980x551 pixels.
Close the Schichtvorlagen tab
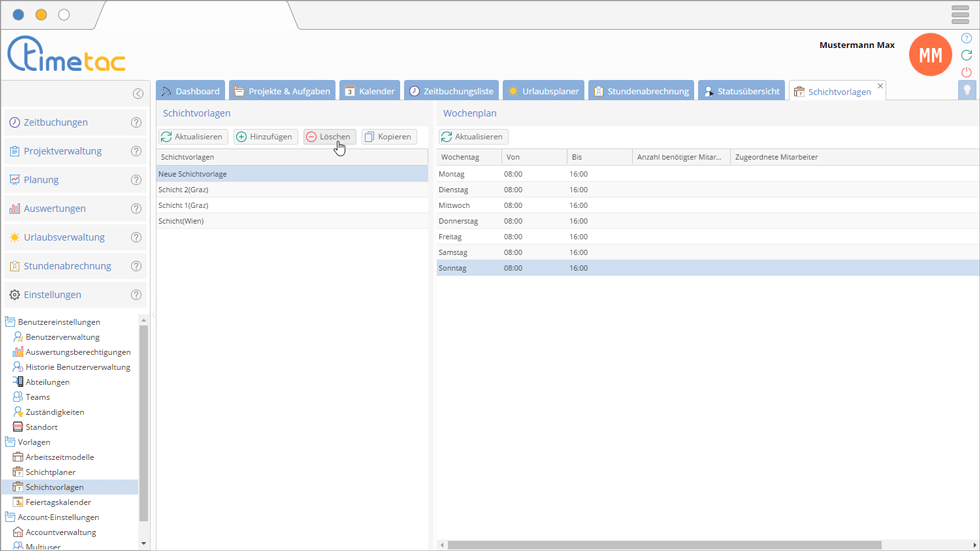(880, 86)
